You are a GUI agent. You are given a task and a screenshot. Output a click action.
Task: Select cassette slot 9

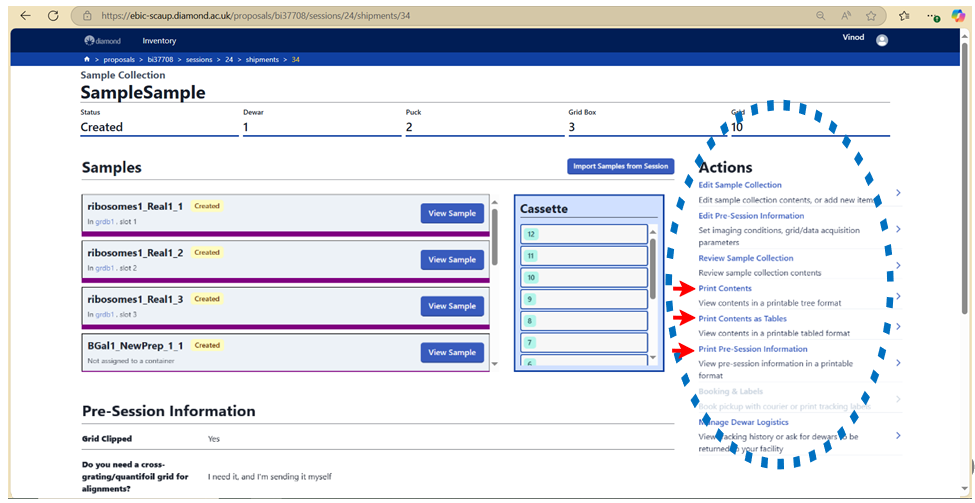click(584, 299)
